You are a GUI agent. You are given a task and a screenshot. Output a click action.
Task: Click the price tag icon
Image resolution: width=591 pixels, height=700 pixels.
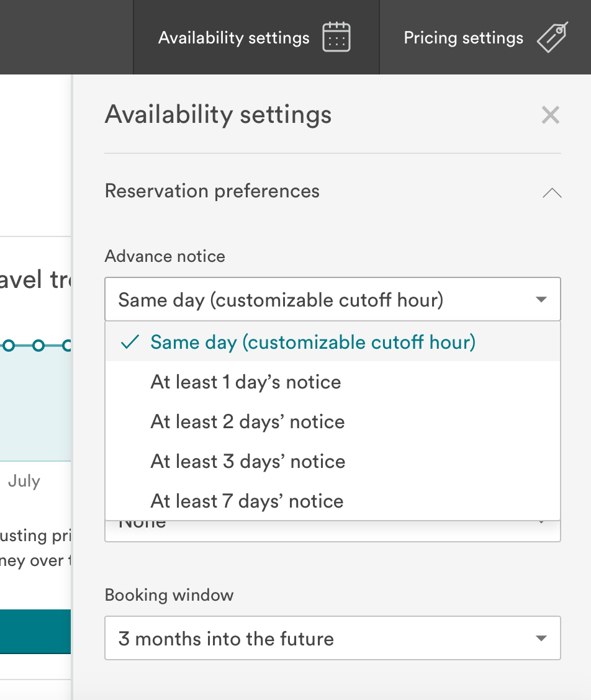point(552,37)
